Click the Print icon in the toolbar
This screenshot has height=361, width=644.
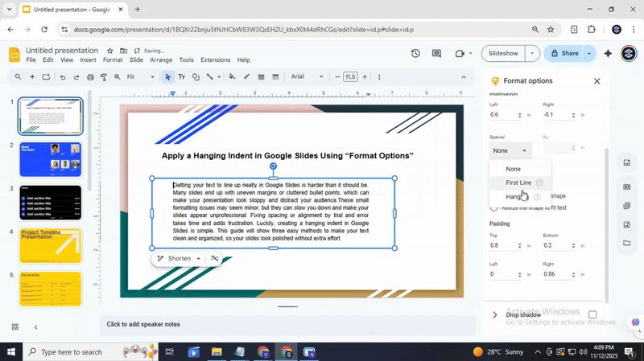pyautogui.click(x=90, y=77)
